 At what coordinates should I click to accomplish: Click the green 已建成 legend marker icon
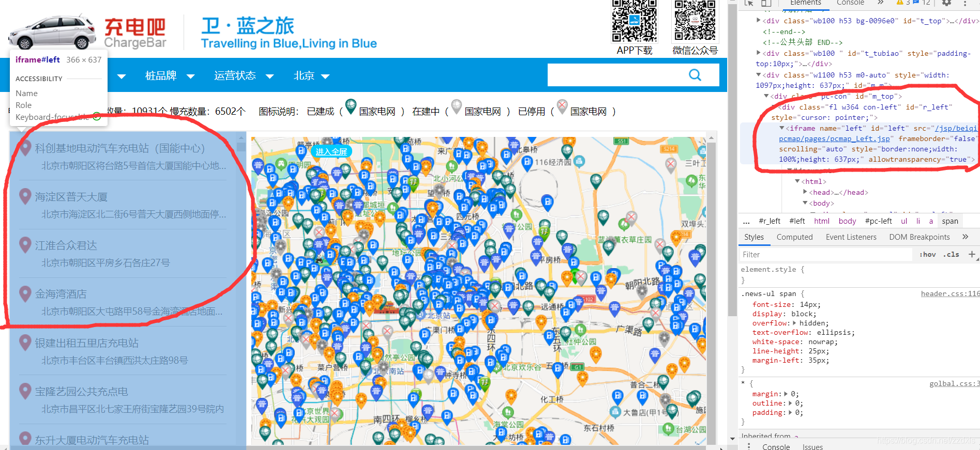pos(351,107)
